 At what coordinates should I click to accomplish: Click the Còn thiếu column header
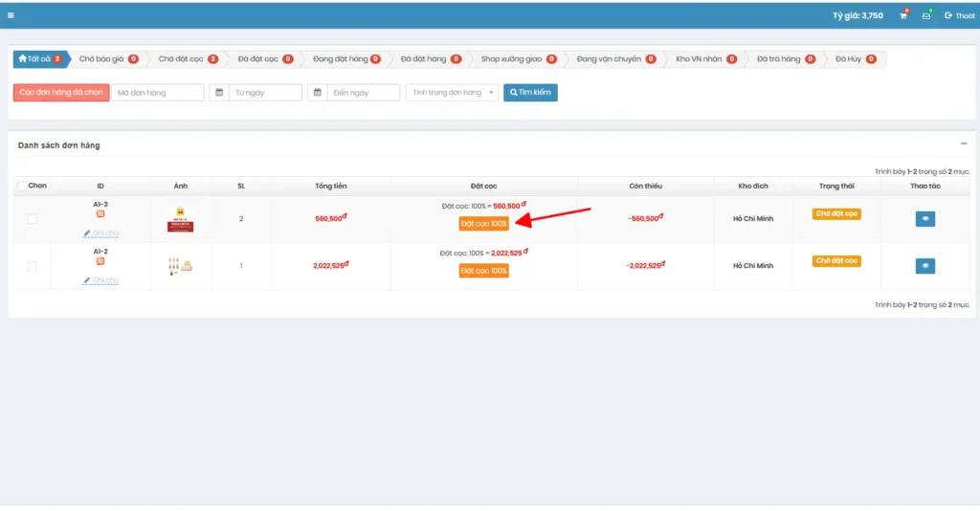[x=645, y=186]
